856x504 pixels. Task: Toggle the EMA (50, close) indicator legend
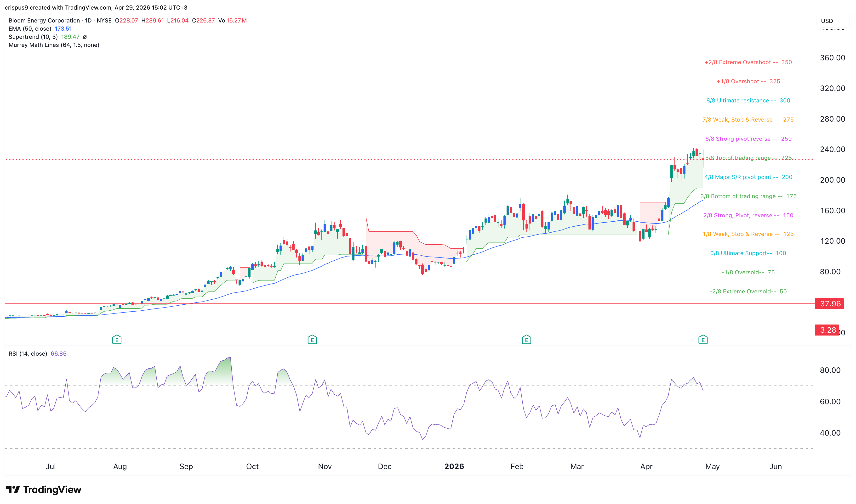click(x=30, y=28)
